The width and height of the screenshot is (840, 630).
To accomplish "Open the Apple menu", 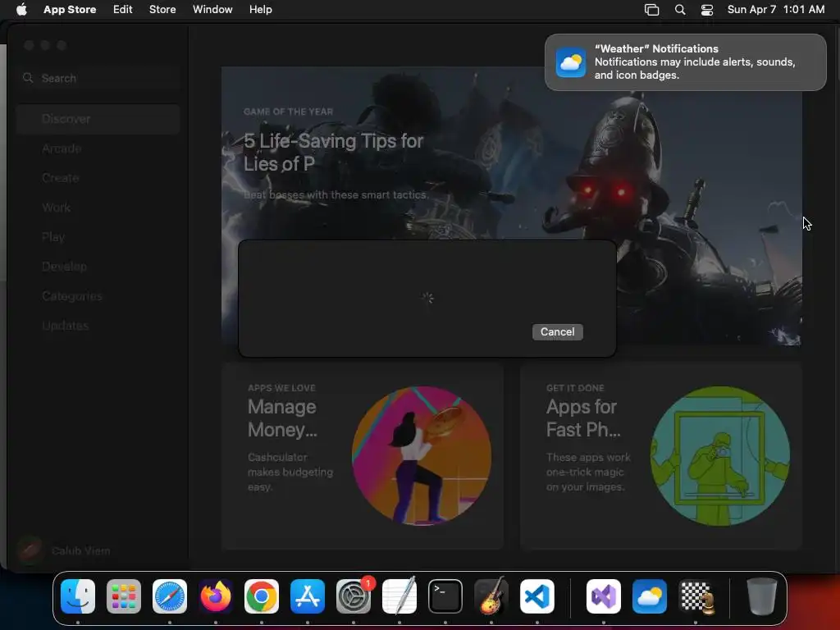I will pyautogui.click(x=21, y=9).
